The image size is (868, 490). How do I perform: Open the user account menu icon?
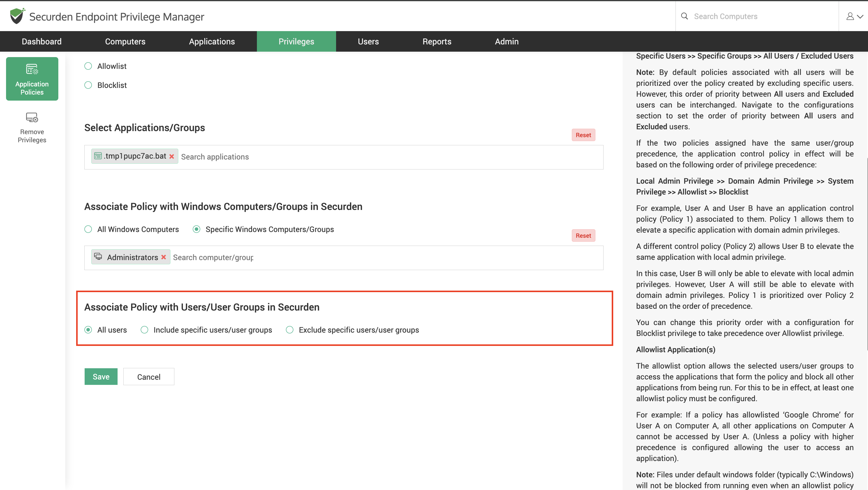[854, 16]
